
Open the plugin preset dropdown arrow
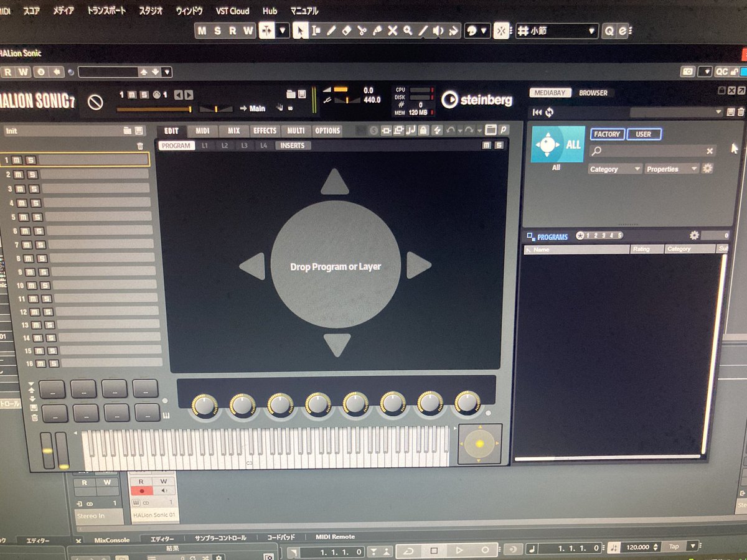coord(167,72)
